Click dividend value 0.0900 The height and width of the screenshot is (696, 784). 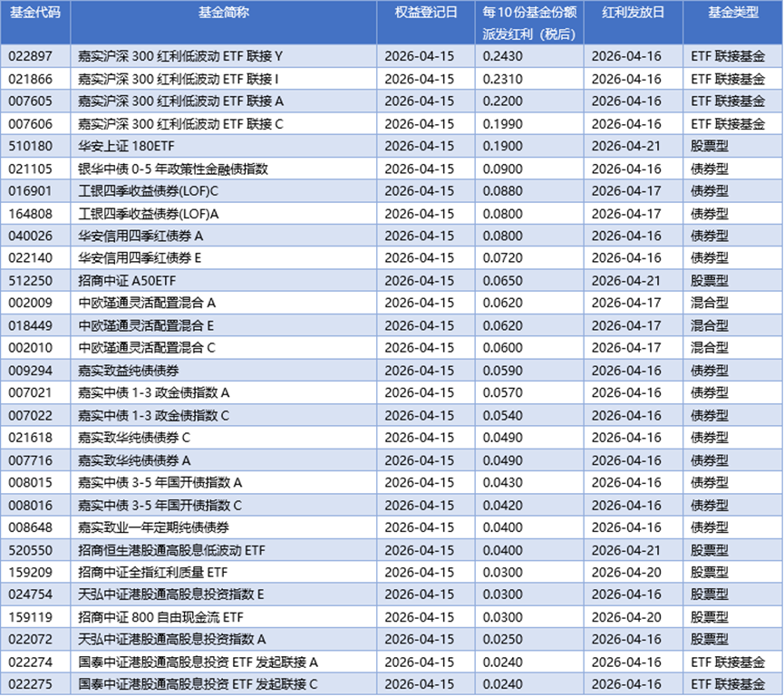point(502,169)
